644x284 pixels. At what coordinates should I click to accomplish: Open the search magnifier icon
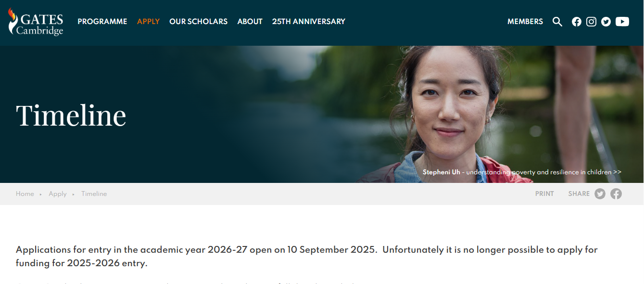coord(557,22)
